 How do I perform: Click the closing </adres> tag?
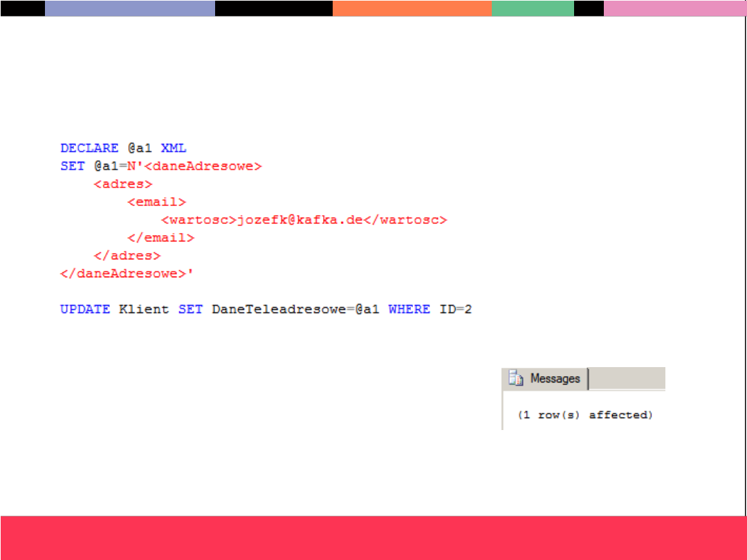(x=127, y=256)
